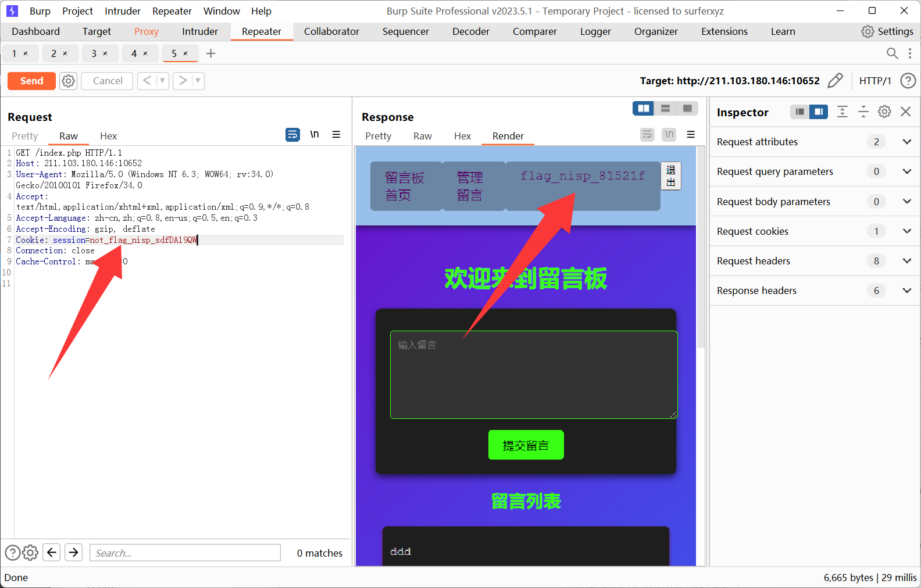
Task: Click the Send request button
Action: 31,81
